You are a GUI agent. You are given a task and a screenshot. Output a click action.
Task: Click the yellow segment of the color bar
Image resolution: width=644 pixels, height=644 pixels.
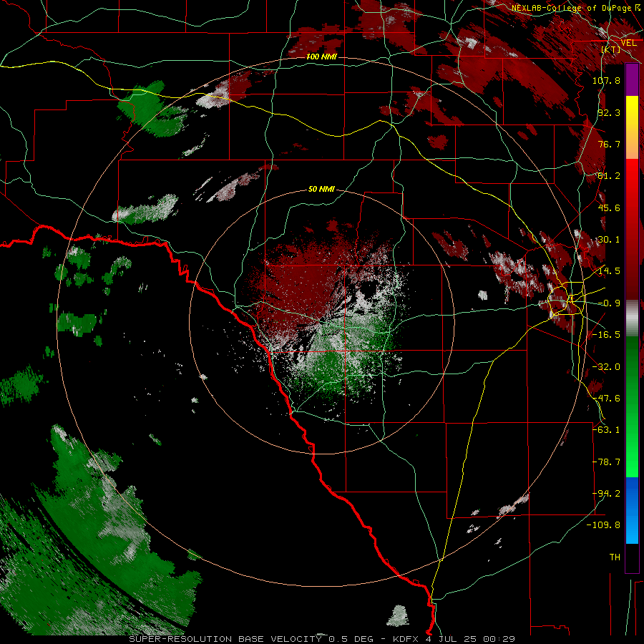click(x=632, y=127)
